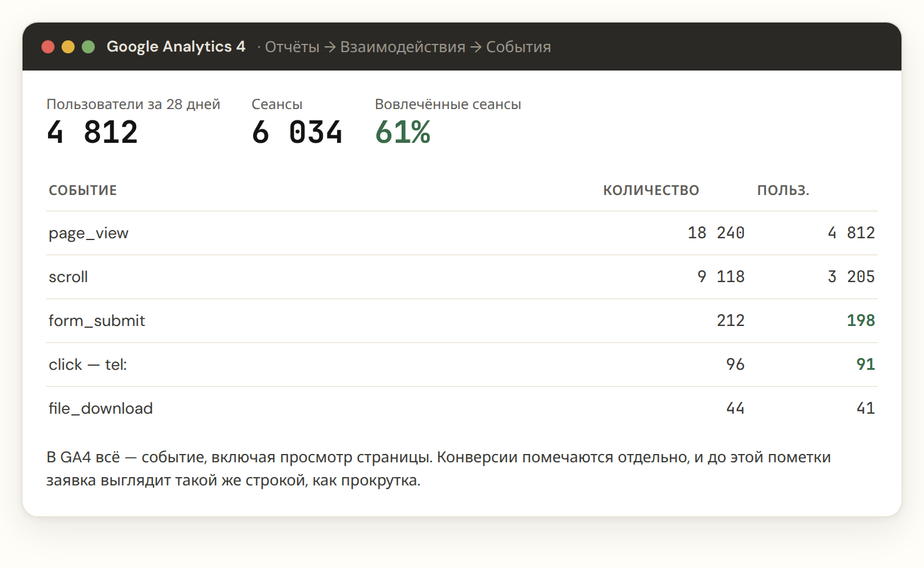The image size is (924, 569).
Task: Click the Сеансы label
Action: tap(277, 104)
